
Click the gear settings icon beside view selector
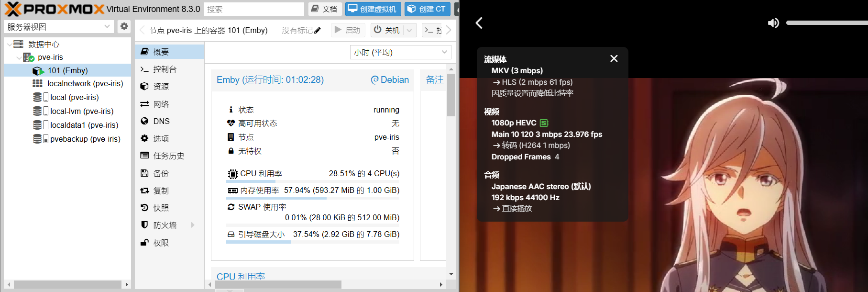[x=124, y=26]
